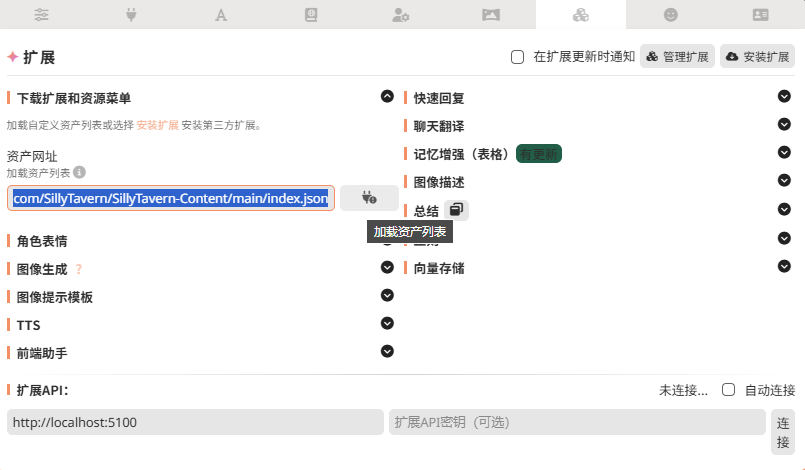
Task: Open the character management ID card icon
Action: click(761, 15)
